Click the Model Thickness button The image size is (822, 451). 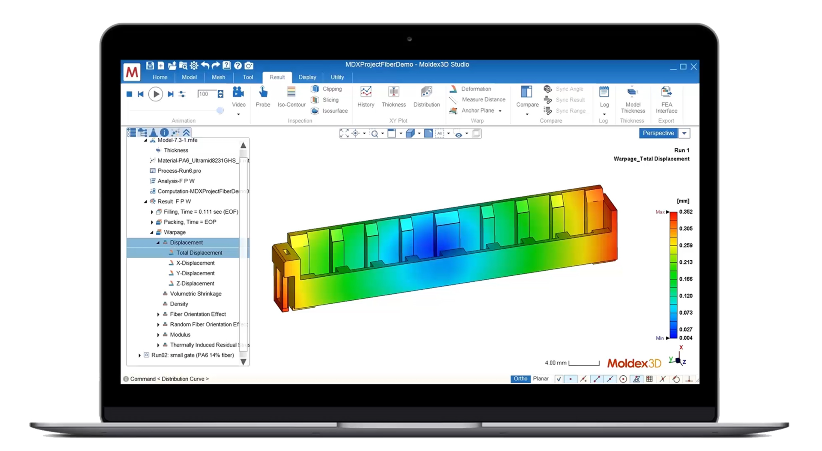633,100
